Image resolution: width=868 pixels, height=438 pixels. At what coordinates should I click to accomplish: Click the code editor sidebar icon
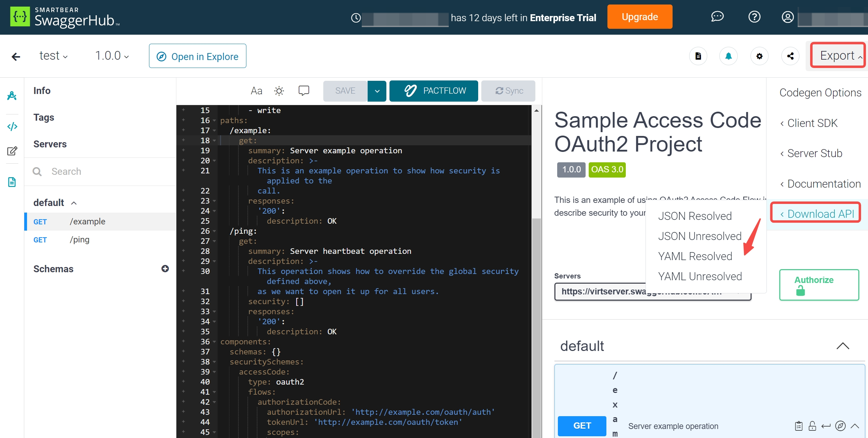click(x=12, y=127)
